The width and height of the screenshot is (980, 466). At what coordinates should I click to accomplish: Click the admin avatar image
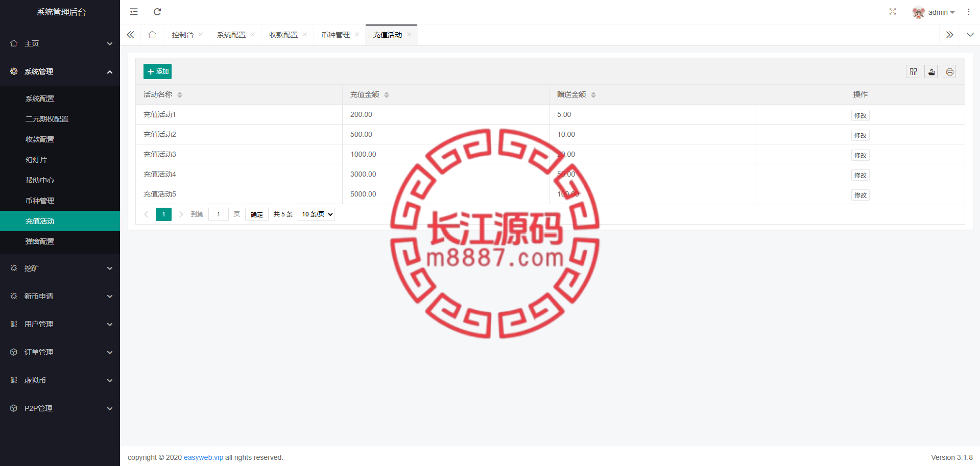(x=919, y=12)
